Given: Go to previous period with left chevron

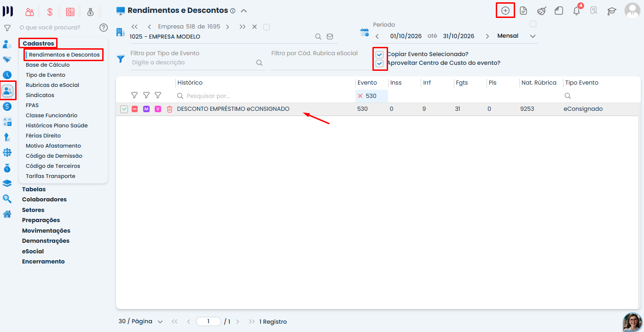Looking at the screenshot, I should point(377,36).
